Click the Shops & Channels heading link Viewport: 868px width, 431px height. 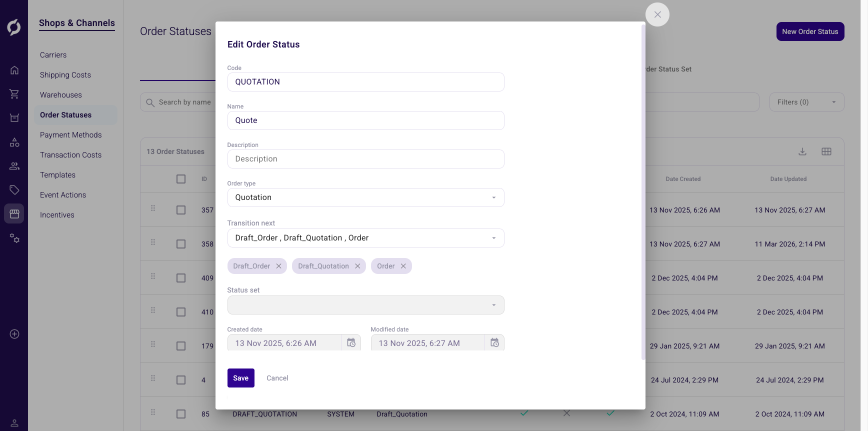(x=77, y=23)
